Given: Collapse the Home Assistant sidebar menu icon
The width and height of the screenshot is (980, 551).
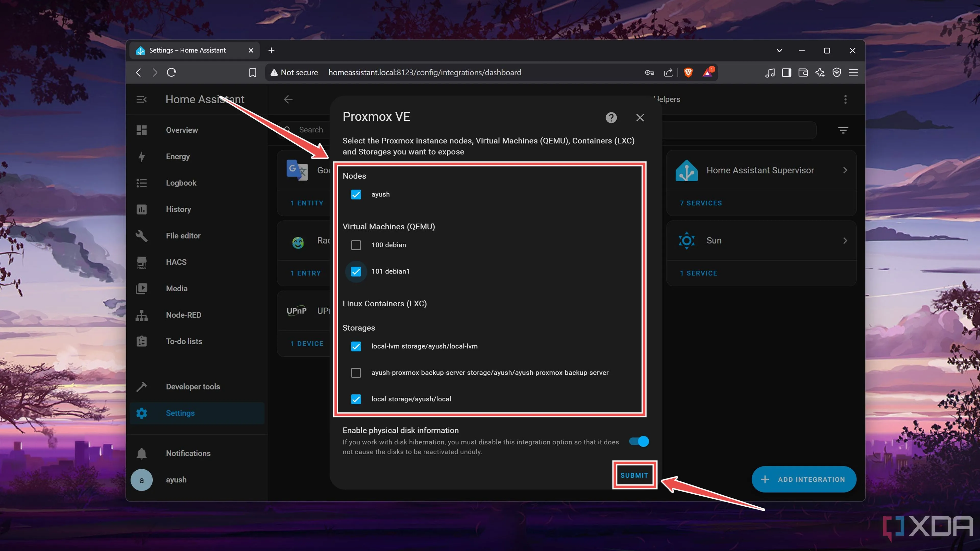Looking at the screenshot, I should 142,99.
